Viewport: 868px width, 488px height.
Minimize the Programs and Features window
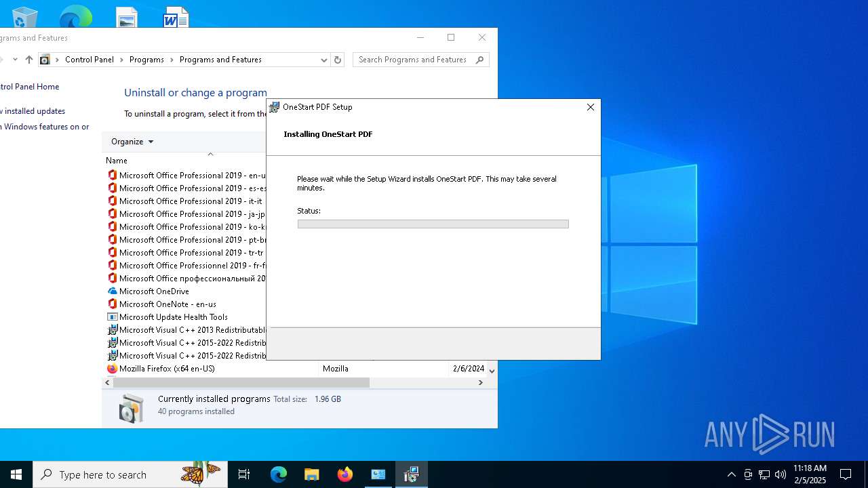(x=420, y=37)
